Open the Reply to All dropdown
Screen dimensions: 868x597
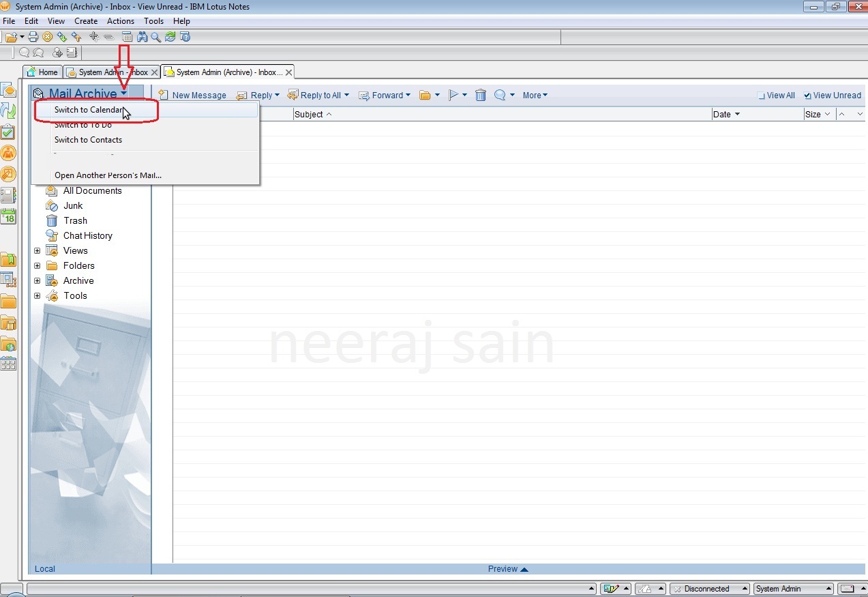click(x=346, y=96)
